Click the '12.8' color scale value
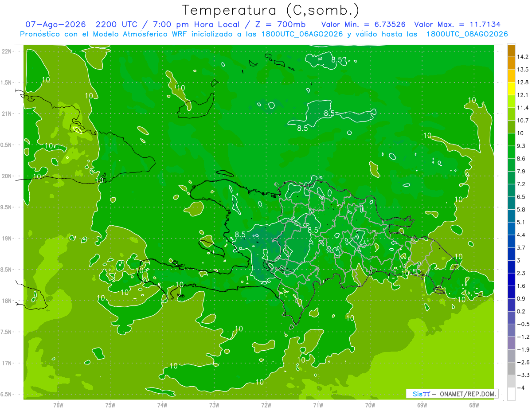This screenshot has height=411, width=532. pos(522,82)
